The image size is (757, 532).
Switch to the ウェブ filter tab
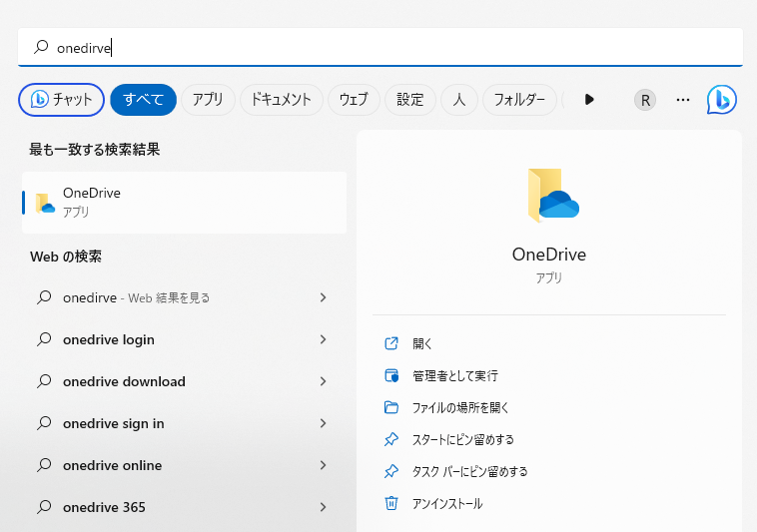pos(354,100)
